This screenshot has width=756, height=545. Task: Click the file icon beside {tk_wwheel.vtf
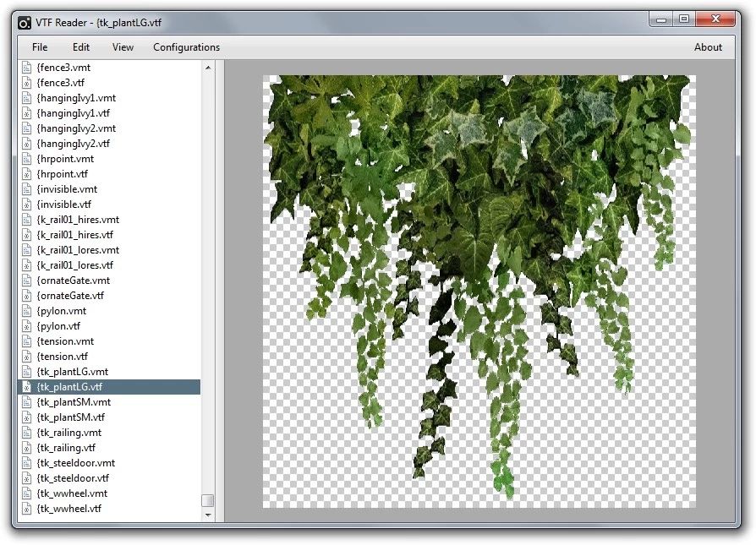click(28, 508)
